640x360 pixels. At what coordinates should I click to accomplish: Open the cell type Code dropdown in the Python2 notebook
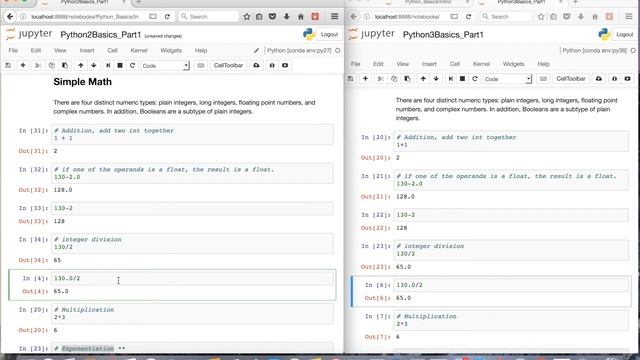[x=165, y=65]
